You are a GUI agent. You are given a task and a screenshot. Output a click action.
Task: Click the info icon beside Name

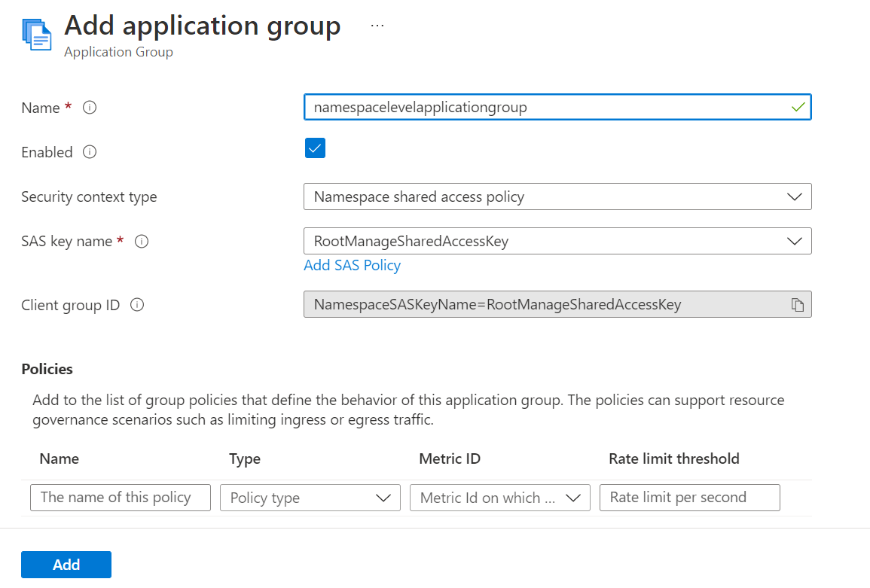(90, 108)
